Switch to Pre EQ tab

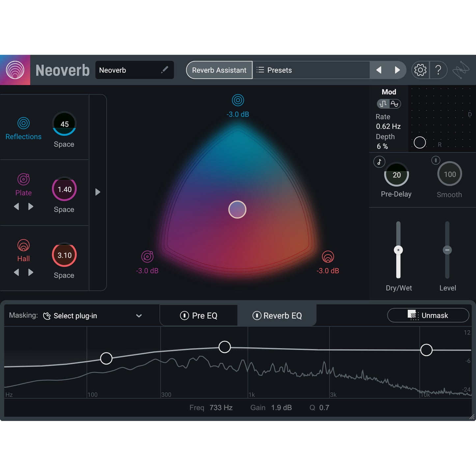tap(199, 316)
